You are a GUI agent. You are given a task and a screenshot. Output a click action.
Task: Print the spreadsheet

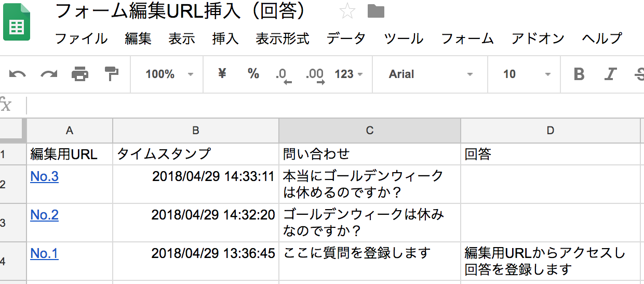click(x=80, y=74)
